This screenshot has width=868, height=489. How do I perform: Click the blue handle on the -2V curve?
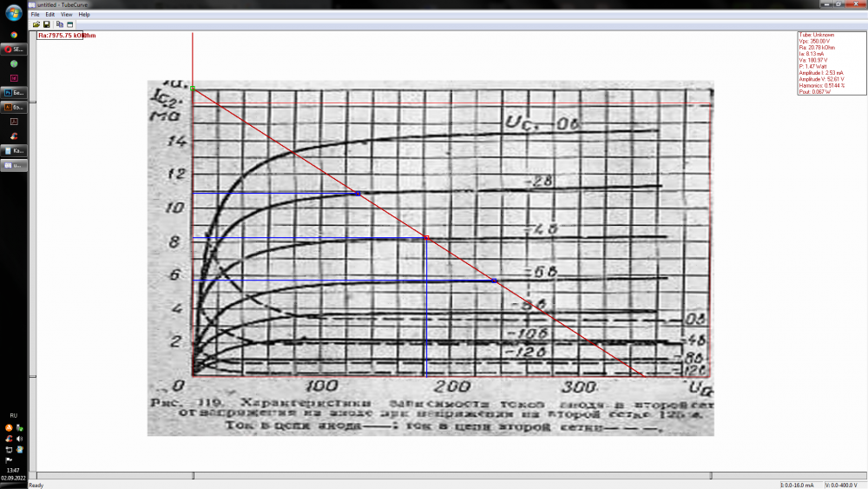358,193
